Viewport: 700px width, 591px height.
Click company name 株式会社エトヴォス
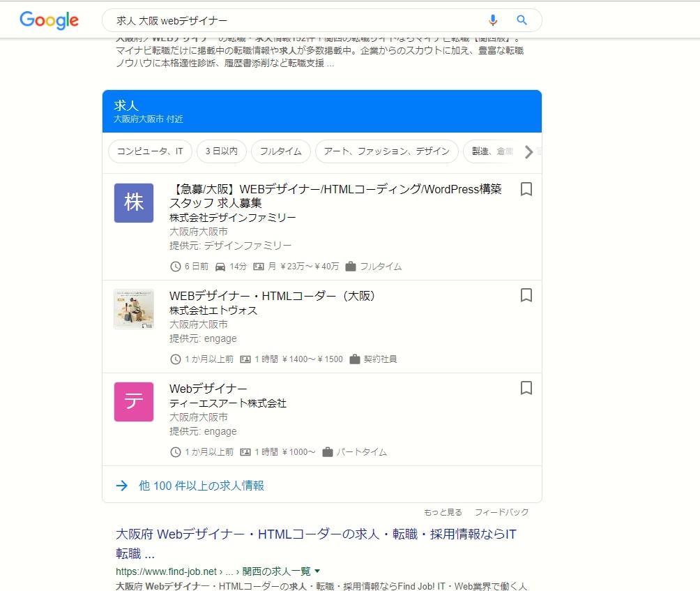pyautogui.click(x=213, y=311)
